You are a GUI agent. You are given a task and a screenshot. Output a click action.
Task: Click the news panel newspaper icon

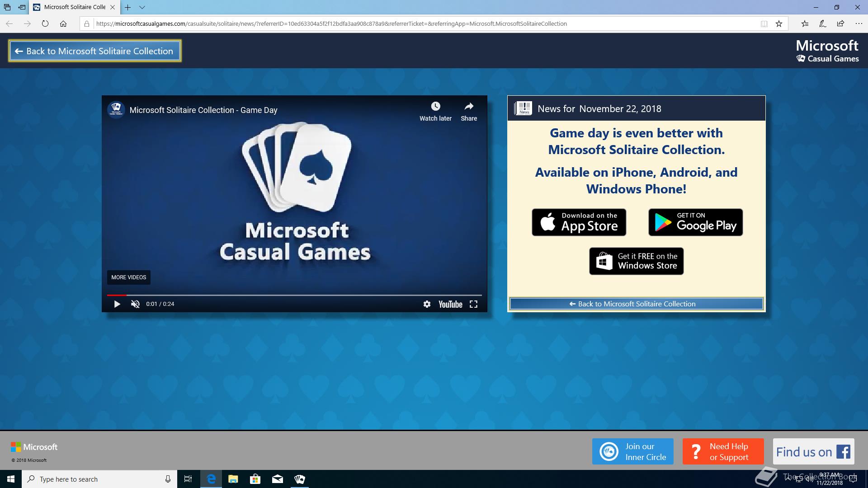(524, 108)
